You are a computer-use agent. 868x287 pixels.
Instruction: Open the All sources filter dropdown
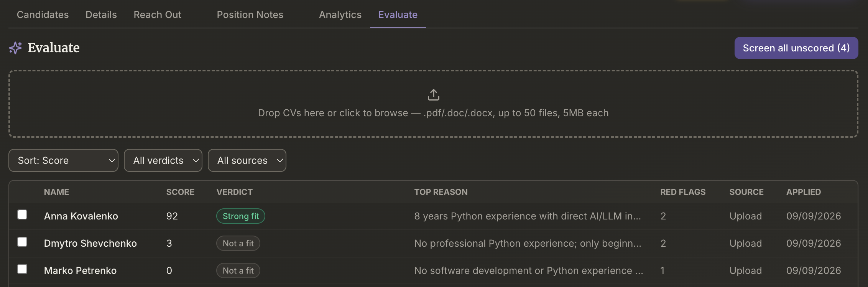coord(247,160)
